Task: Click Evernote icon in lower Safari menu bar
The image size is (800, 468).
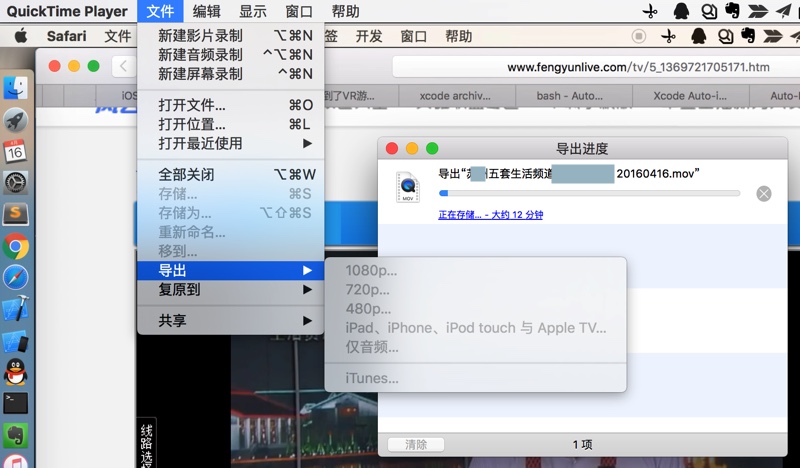Action: click(x=748, y=36)
